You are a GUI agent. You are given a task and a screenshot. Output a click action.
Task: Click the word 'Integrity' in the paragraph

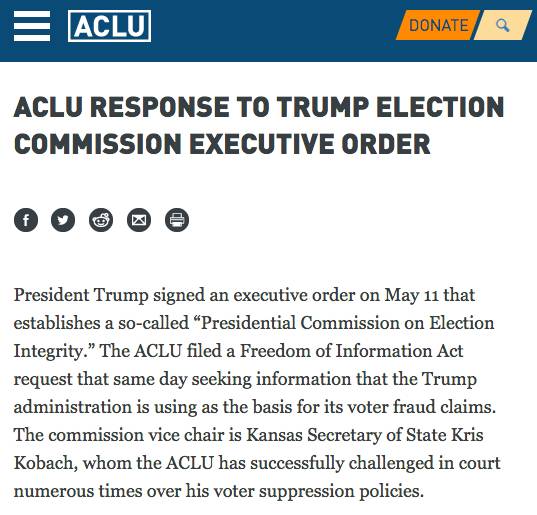(47, 352)
